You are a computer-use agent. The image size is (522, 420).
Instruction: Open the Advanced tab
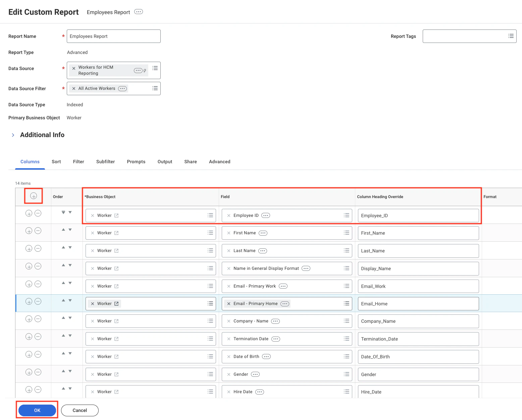click(219, 162)
